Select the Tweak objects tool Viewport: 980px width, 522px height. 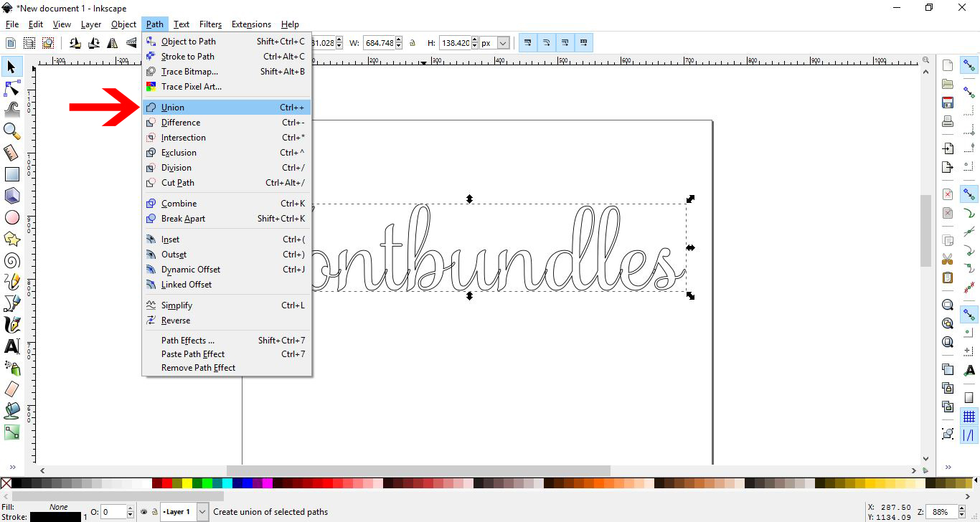(12, 109)
